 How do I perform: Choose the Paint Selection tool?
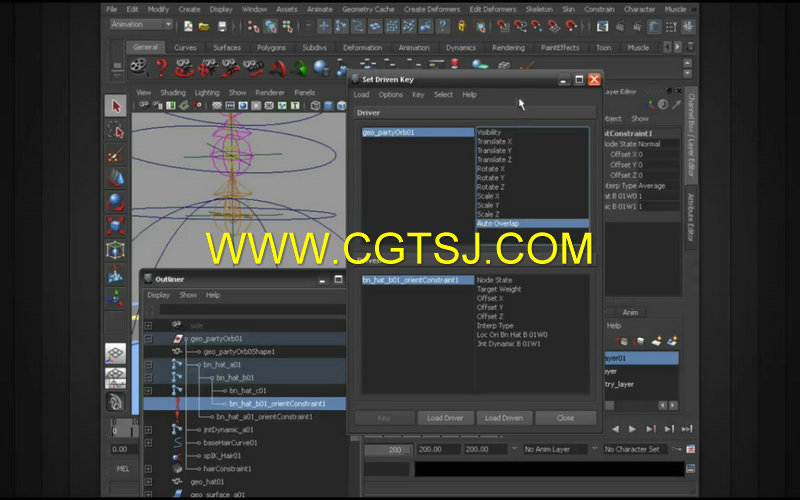tap(116, 155)
